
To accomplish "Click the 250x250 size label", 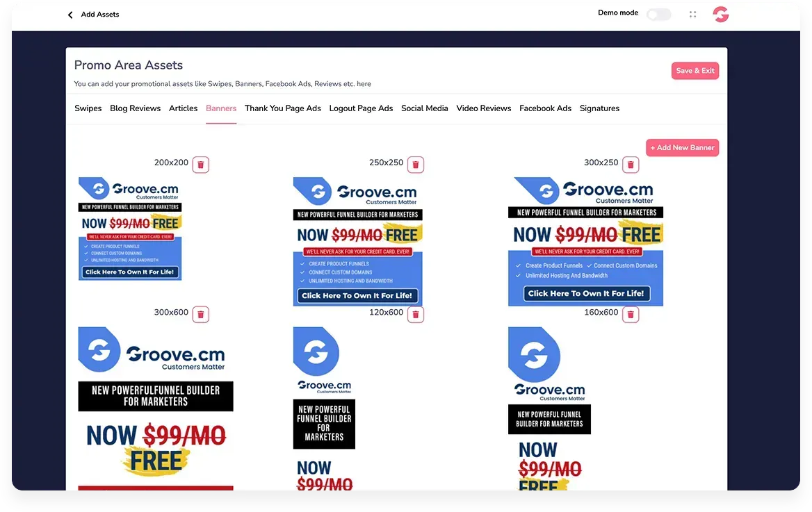I will 387,163.
